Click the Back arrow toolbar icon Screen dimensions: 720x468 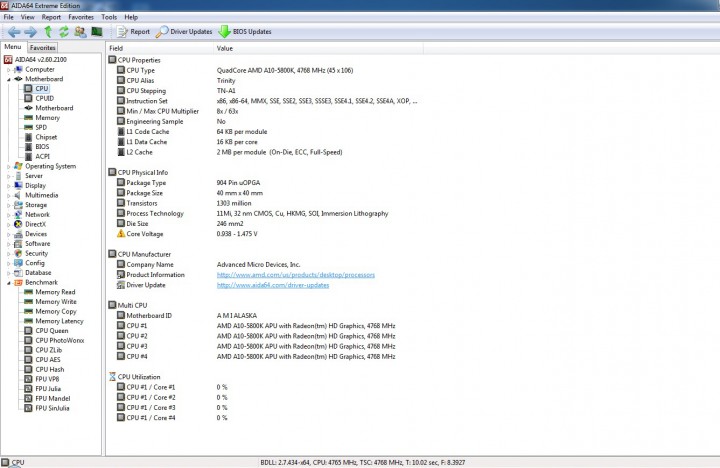point(14,32)
